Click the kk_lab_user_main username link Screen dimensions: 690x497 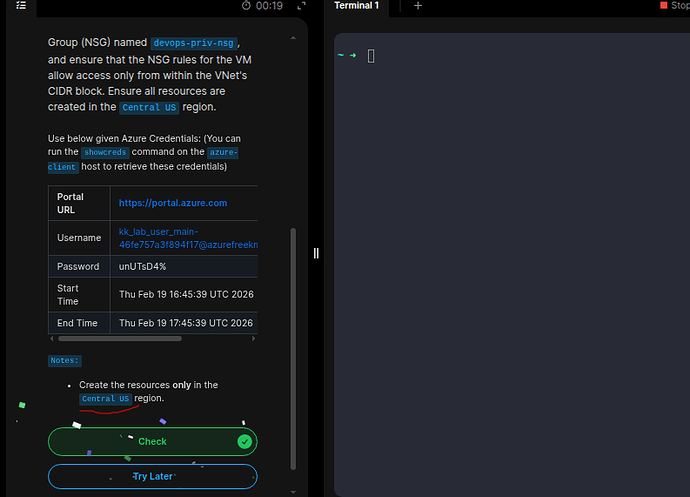click(x=188, y=238)
